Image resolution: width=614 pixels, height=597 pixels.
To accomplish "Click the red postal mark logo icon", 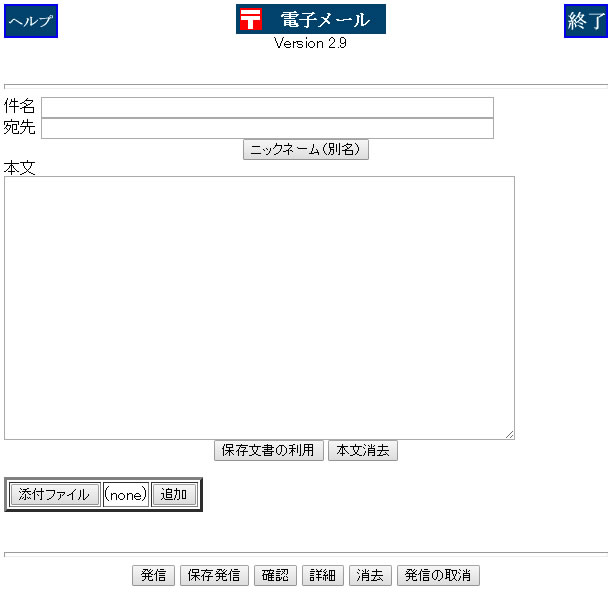I will pos(251,20).
